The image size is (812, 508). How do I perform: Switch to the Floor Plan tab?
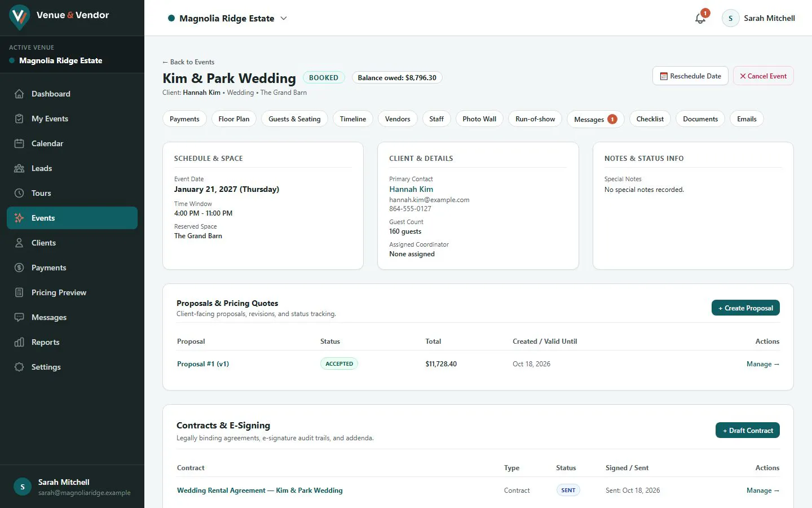coord(234,119)
